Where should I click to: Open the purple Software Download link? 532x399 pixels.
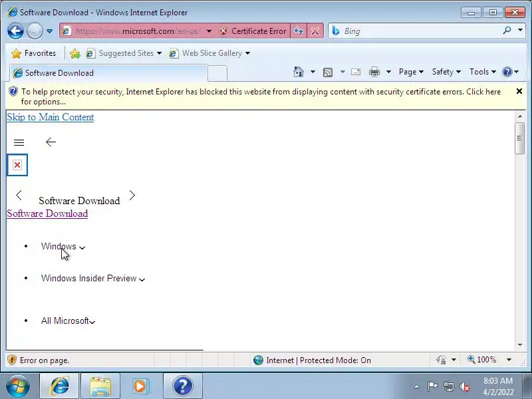(47, 213)
